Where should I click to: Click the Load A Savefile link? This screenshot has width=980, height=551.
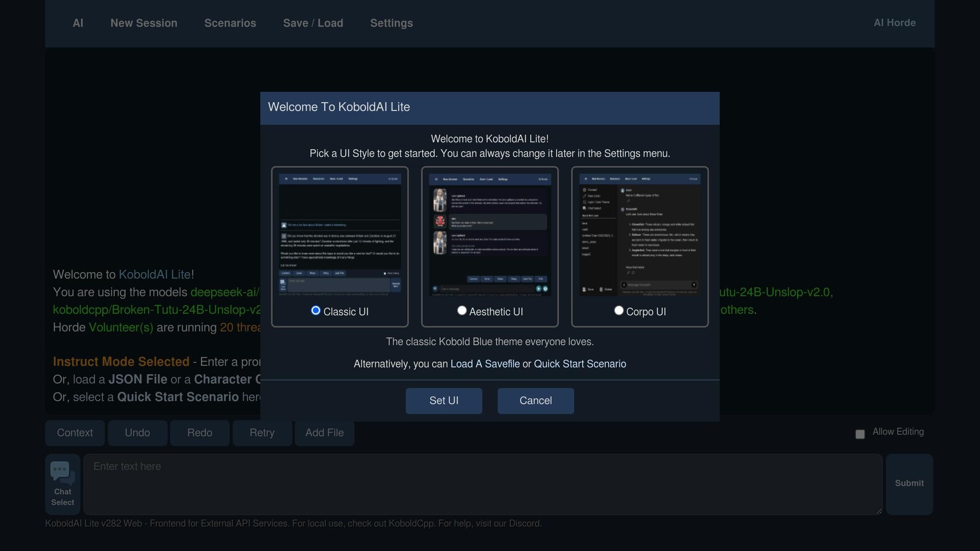[x=485, y=364]
